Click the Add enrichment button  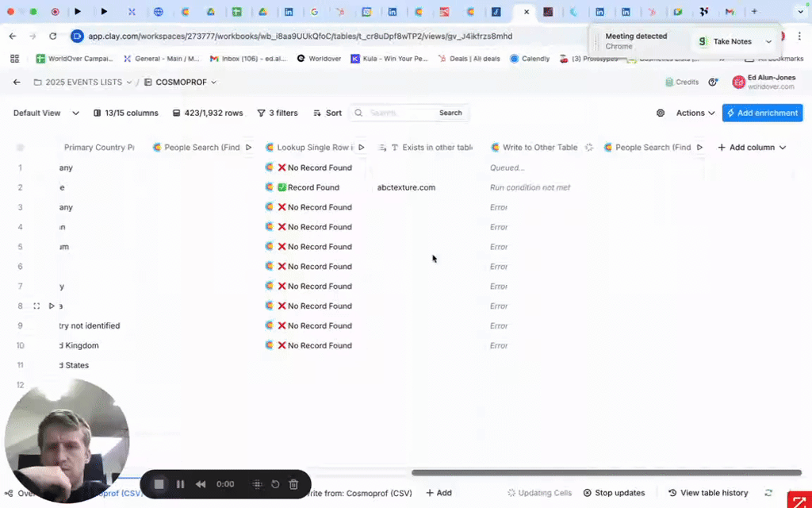pyautogui.click(x=762, y=114)
